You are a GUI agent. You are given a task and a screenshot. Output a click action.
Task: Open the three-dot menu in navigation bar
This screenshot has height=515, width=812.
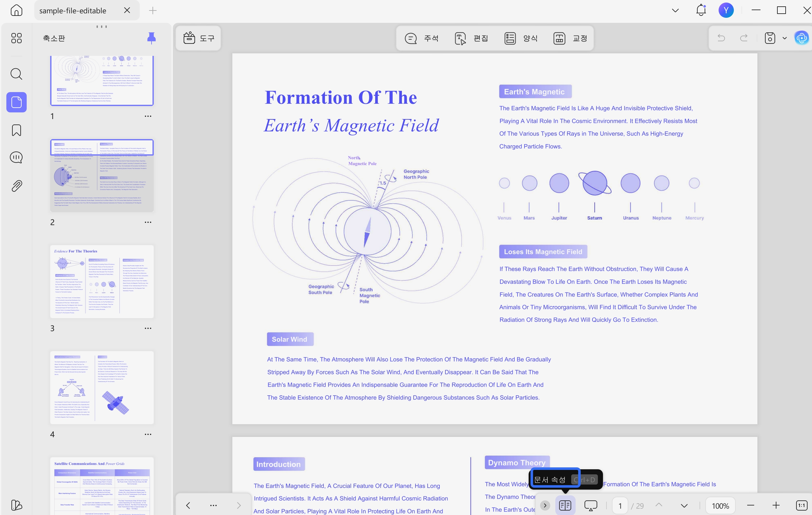[213, 505]
